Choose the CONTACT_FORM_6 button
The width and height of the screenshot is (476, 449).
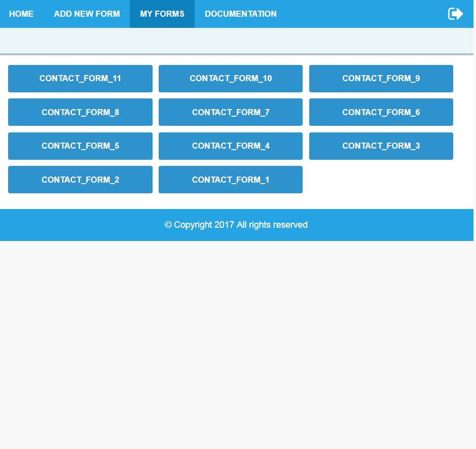pos(381,112)
